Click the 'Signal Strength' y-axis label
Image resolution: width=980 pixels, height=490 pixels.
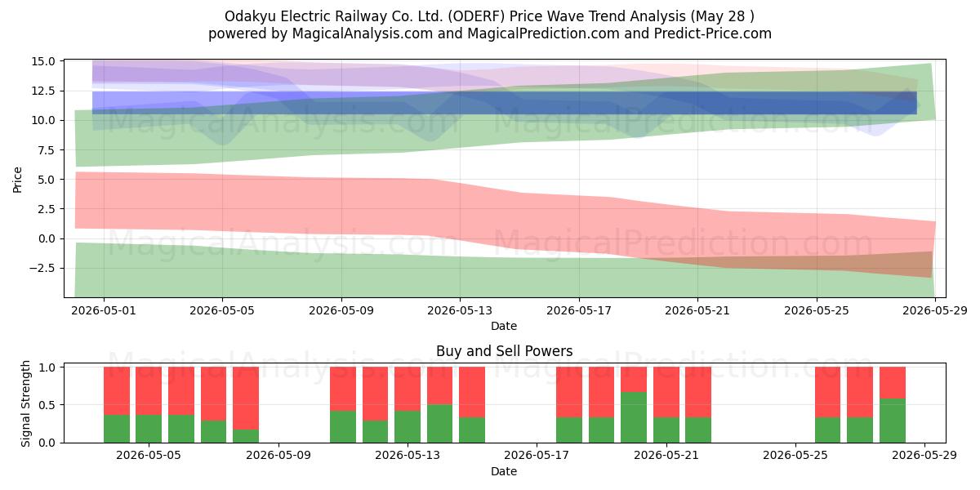(x=26, y=403)
